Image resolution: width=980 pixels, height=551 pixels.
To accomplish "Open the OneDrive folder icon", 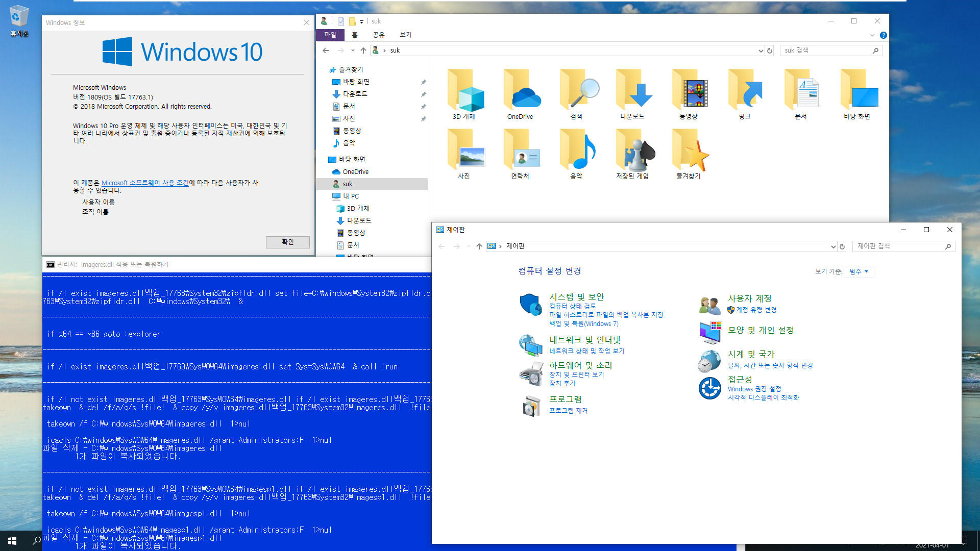I will pos(520,94).
